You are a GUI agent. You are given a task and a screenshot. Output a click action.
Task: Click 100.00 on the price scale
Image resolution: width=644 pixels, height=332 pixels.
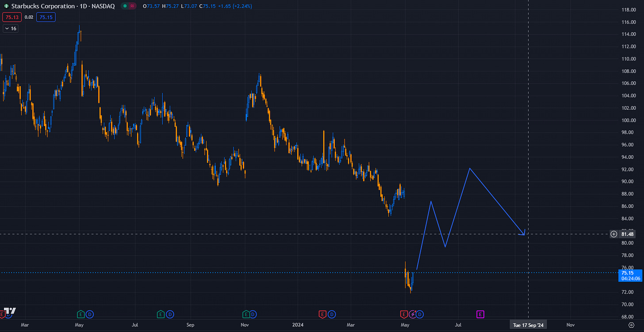(629, 120)
